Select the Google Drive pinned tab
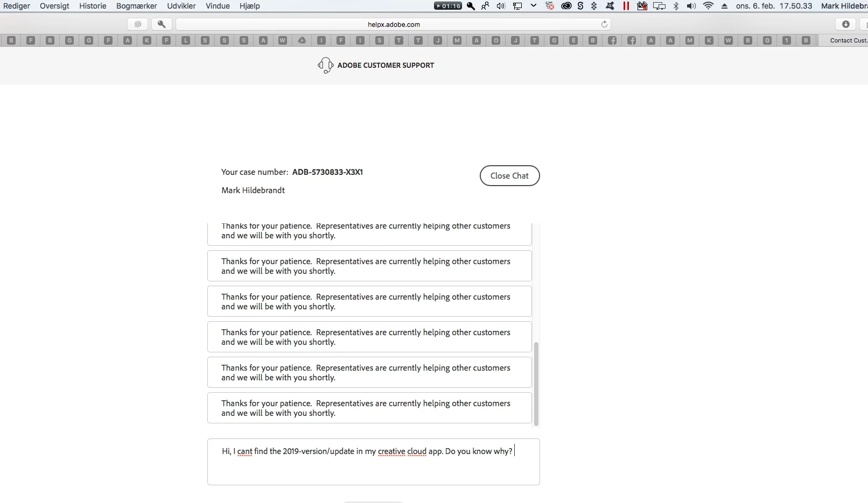The width and height of the screenshot is (868, 503). click(302, 40)
